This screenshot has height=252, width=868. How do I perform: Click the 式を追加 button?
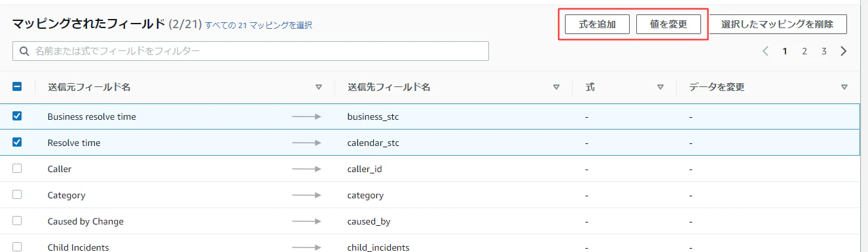(597, 24)
